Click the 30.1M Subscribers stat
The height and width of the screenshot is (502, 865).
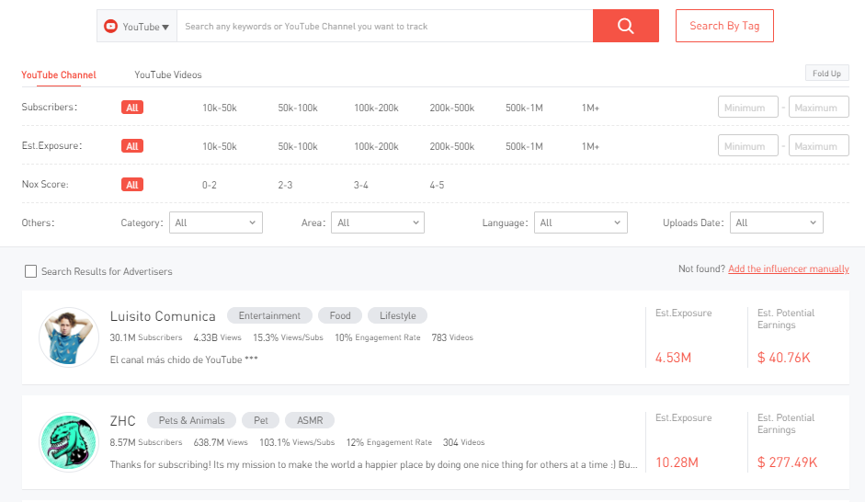pyautogui.click(x=146, y=338)
